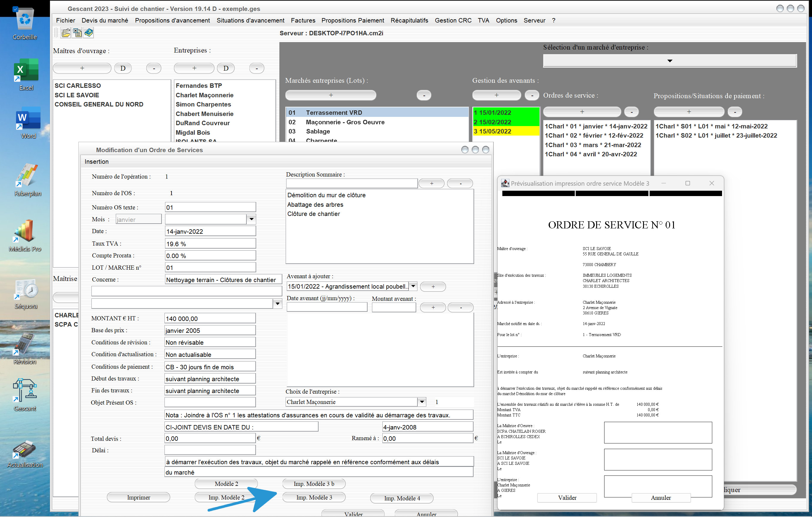Expand the Avenant à ajouter dropdown
Image resolution: width=812 pixels, height=517 pixels.
click(413, 286)
